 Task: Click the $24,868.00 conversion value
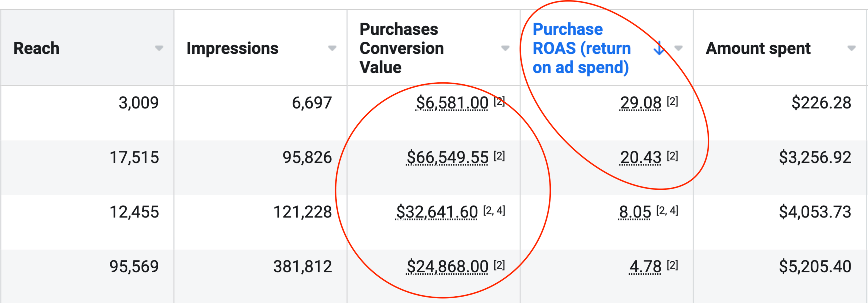tap(447, 267)
